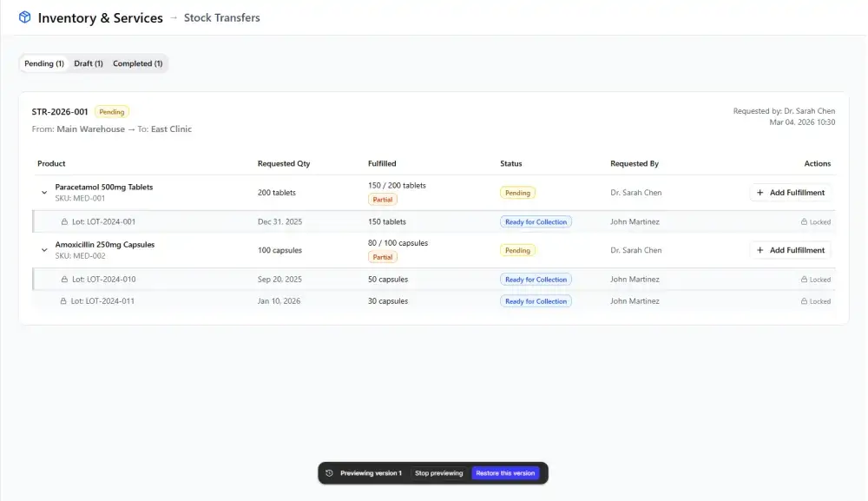This screenshot has height=501, width=868.
Task: Click John Martinez in LOT-2024-010 row
Action: click(635, 280)
